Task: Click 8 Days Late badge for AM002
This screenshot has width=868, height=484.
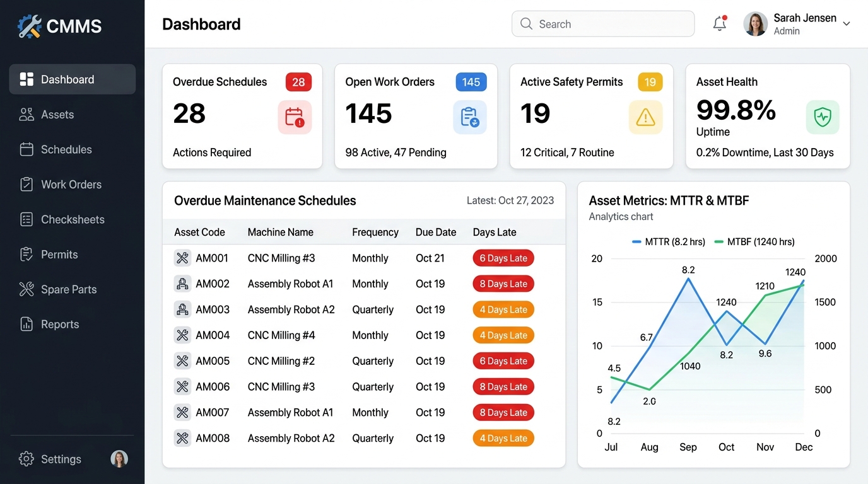Action: coord(503,284)
